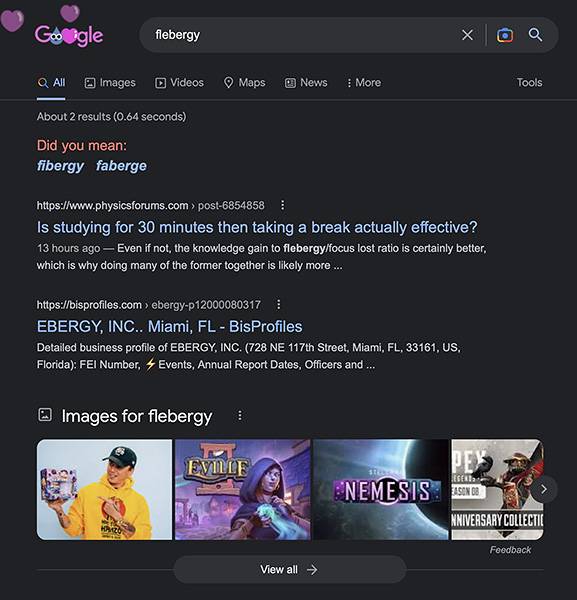Clear the search box with the X icon

click(x=467, y=35)
